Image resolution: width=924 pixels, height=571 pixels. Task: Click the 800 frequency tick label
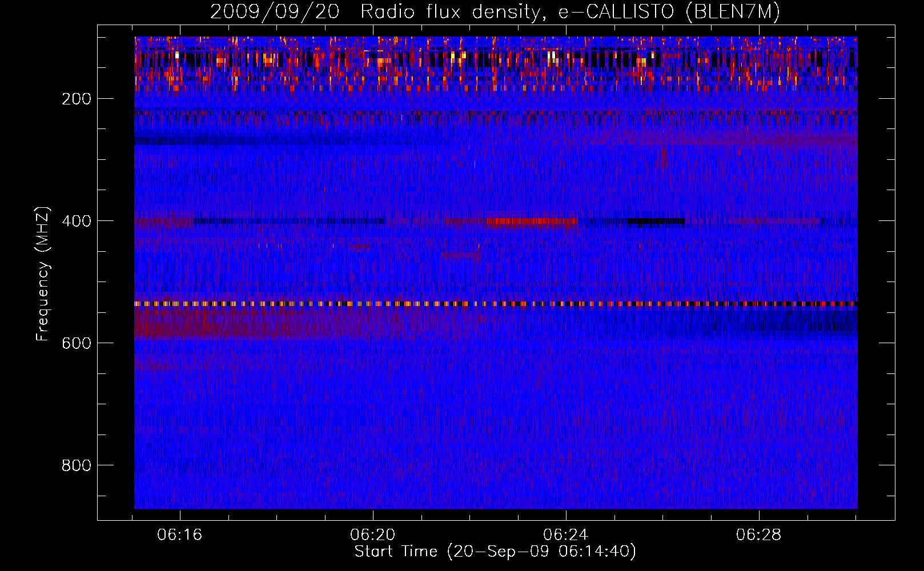tap(77, 465)
